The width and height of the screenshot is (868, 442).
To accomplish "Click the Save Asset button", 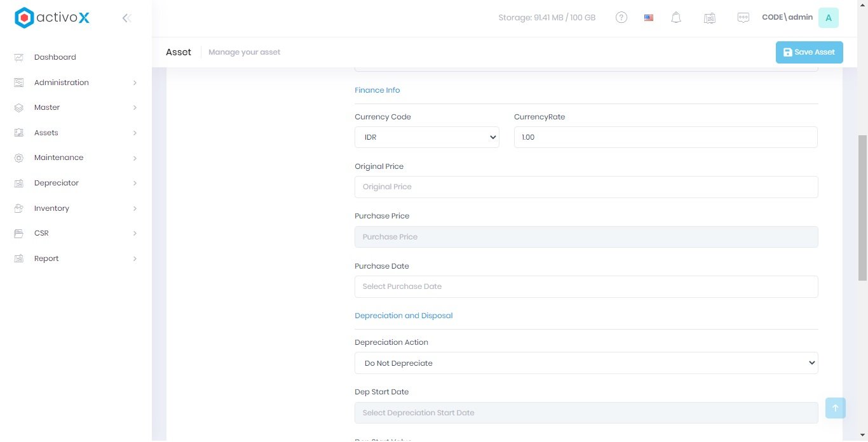I will (x=809, y=52).
